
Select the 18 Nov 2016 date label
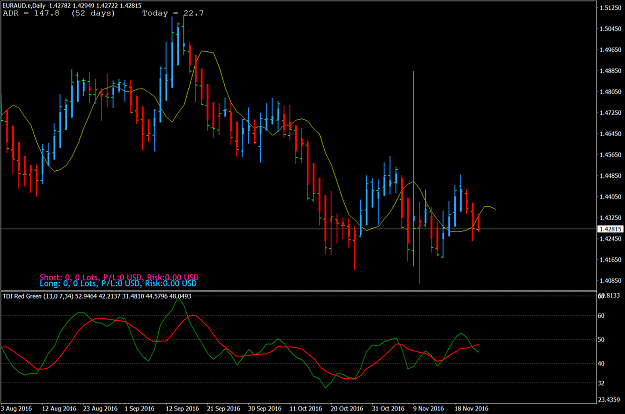coord(472,408)
